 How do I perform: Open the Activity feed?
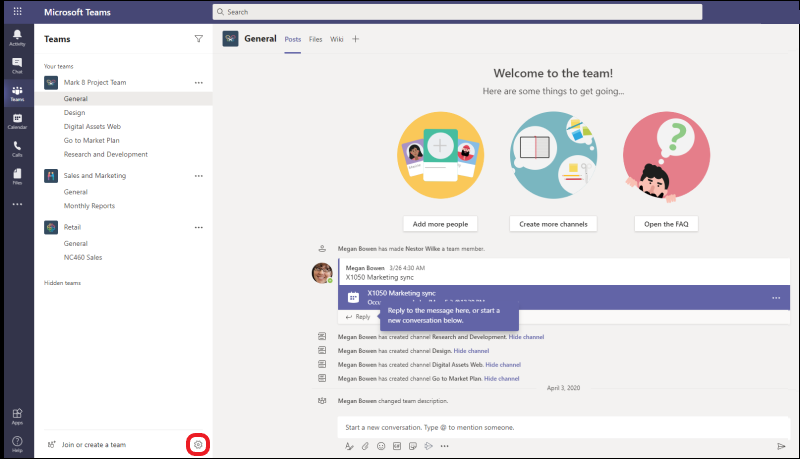click(17, 38)
